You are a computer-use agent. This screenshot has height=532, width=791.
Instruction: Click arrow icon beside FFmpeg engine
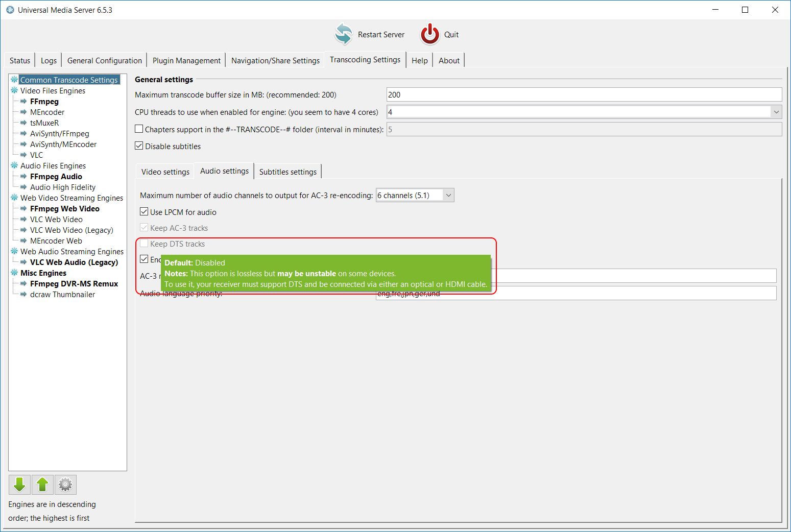[23, 101]
